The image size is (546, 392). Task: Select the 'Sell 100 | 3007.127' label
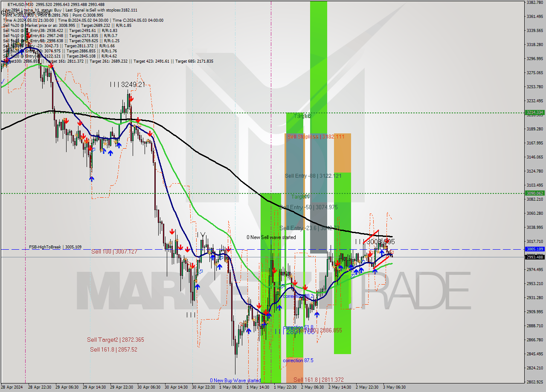pos(114,252)
